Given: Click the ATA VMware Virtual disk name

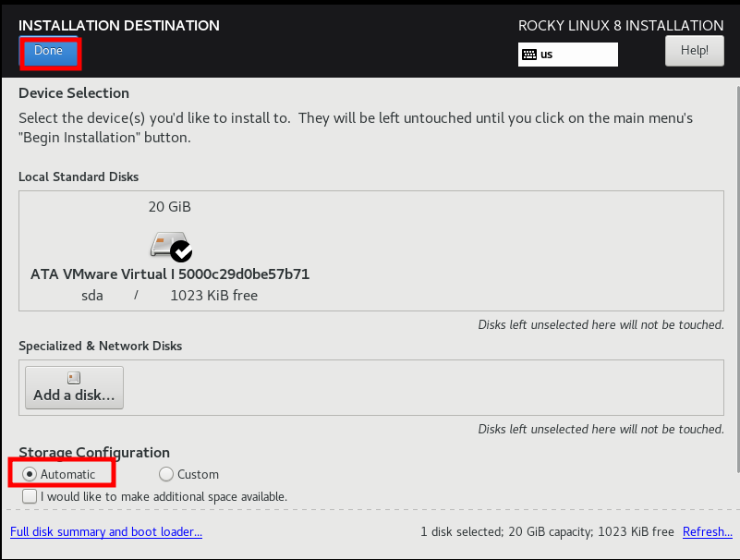Looking at the screenshot, I should [170, 274].
